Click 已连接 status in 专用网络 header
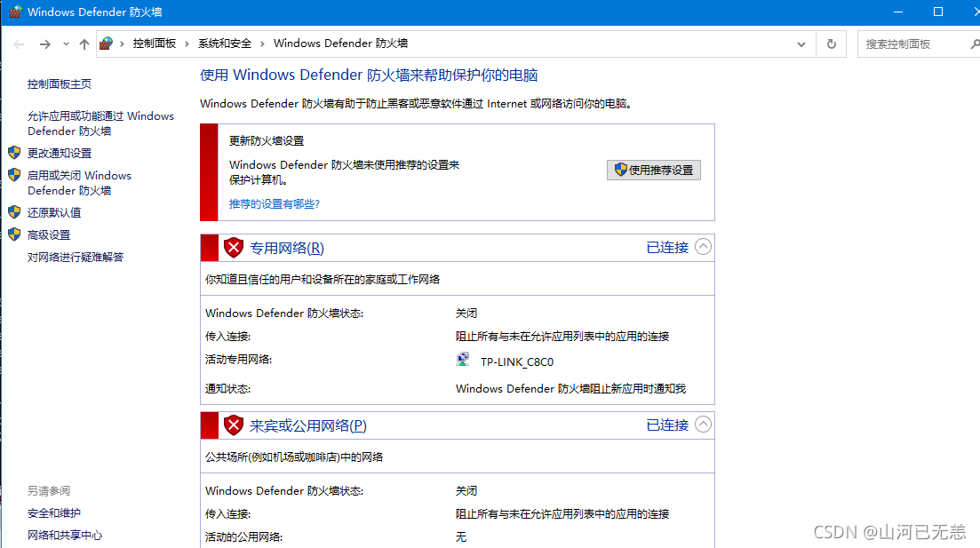 (667, 248)
